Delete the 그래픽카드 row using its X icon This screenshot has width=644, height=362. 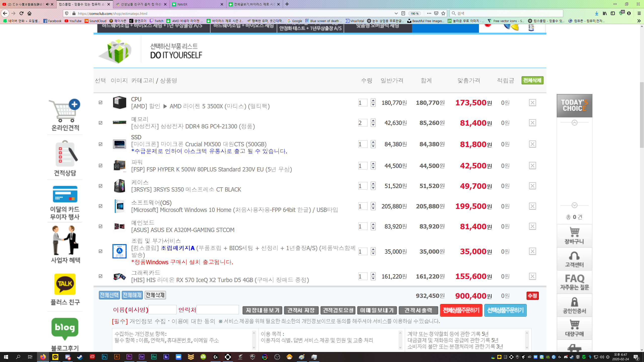coord(532,276)
